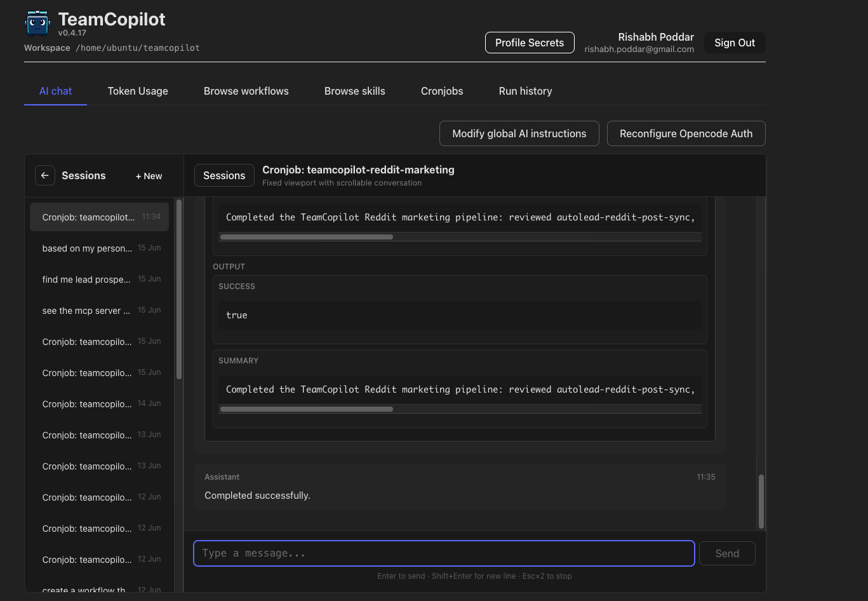This screenshot has width=868, height=601.
Task: View the Run history tab
Action: pos(526,91)
